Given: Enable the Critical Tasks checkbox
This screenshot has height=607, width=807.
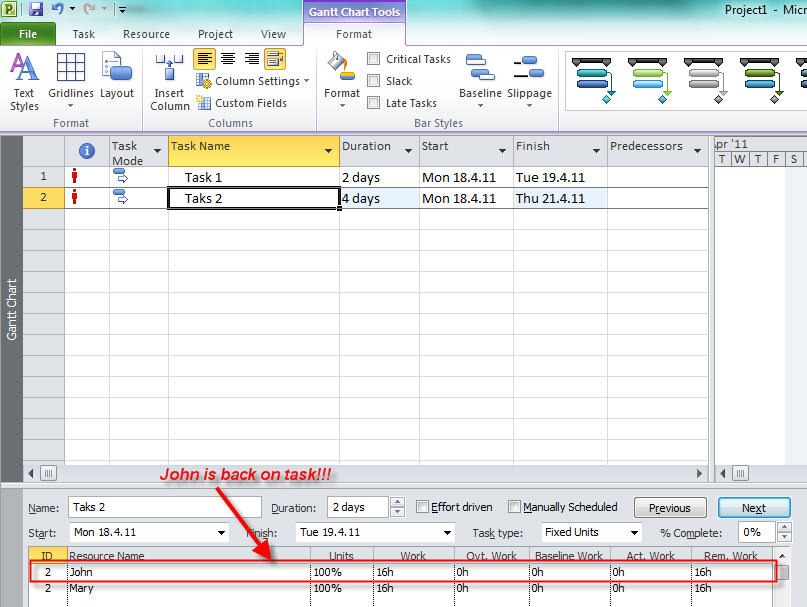Looking at the screenshot, I should (x=374, y=59).
